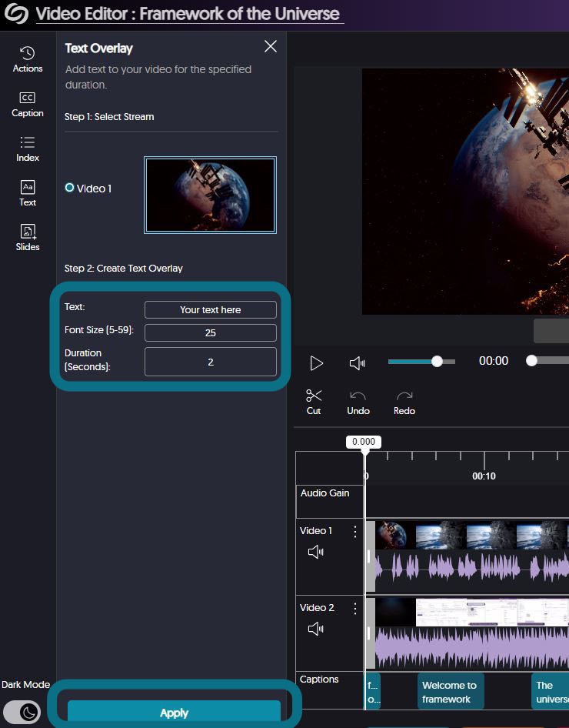The height and width of the screenshot is (728, 569).
Task: Open Video 2 track options menu
Action: click(355, 609)
